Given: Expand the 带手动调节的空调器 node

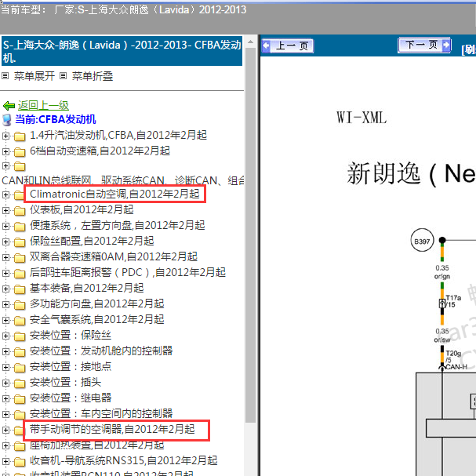Looking at the screenshot, I should (5, 430).
